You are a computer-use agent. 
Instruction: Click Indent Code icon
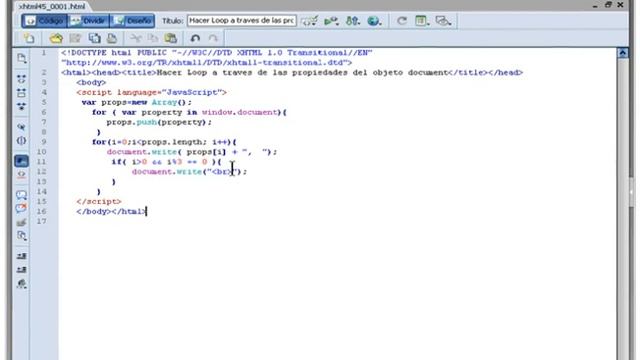pos(22,256)
